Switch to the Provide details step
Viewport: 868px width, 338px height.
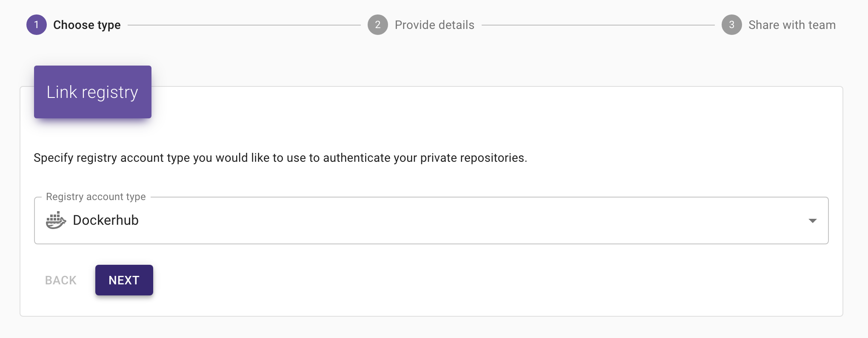[x=434, y=25]
